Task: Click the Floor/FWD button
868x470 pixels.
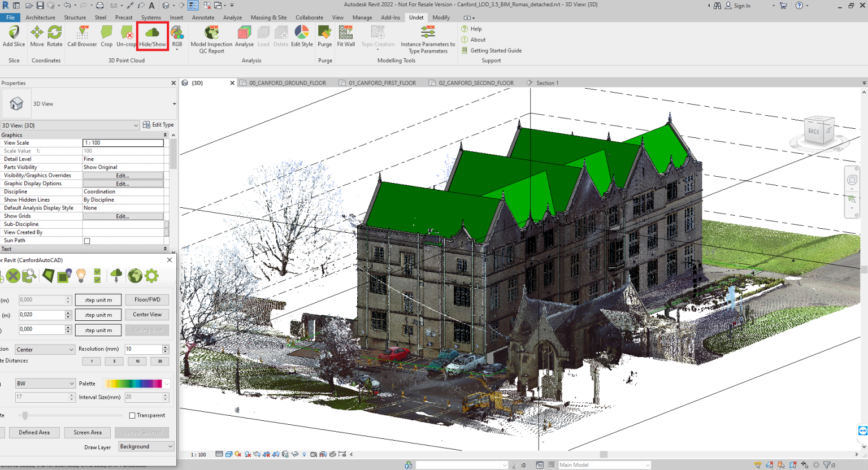Action: 147,299
